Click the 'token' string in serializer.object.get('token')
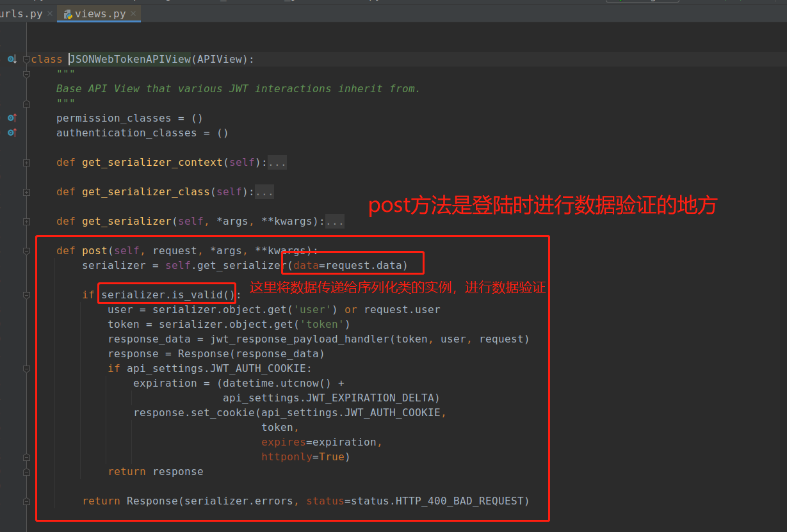Viewport: 787px width, 532px height. (x=322, y=325)
